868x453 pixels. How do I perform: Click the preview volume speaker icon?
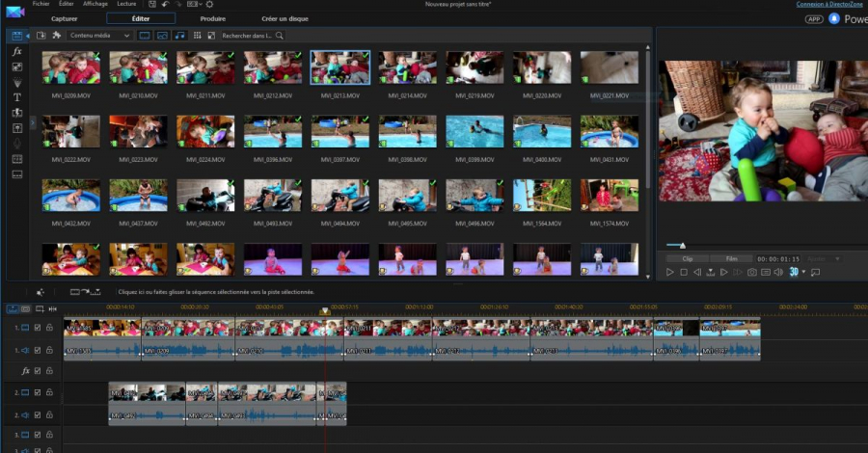[x=779, y=273]
